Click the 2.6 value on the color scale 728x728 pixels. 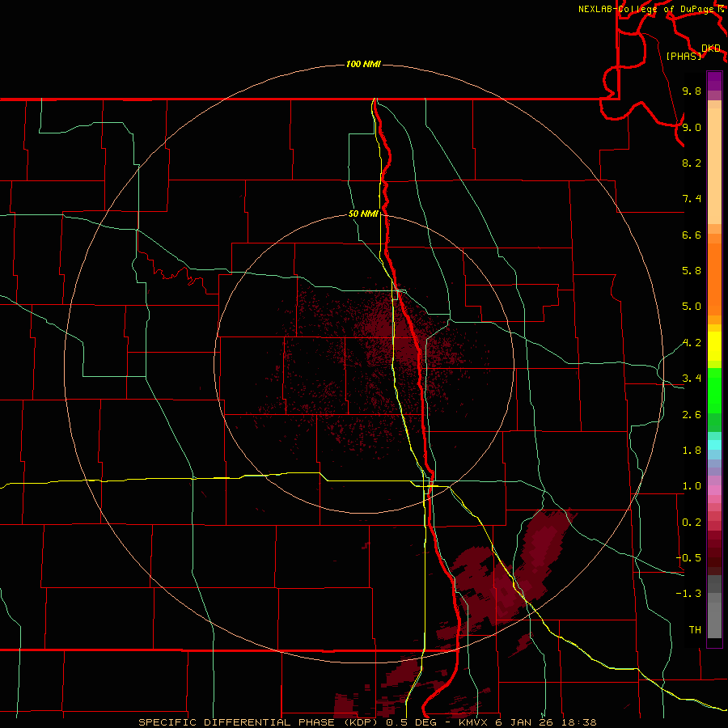tap(692, 415)
